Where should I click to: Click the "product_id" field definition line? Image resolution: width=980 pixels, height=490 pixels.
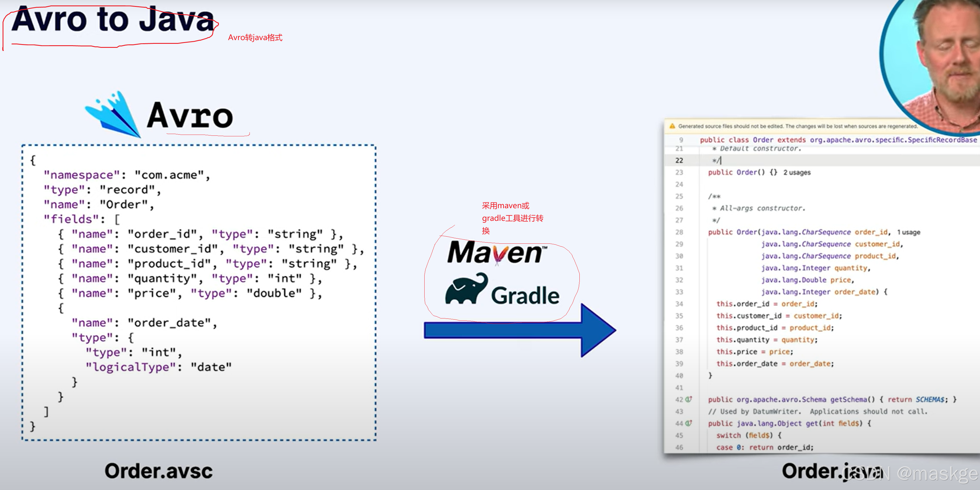207,263
